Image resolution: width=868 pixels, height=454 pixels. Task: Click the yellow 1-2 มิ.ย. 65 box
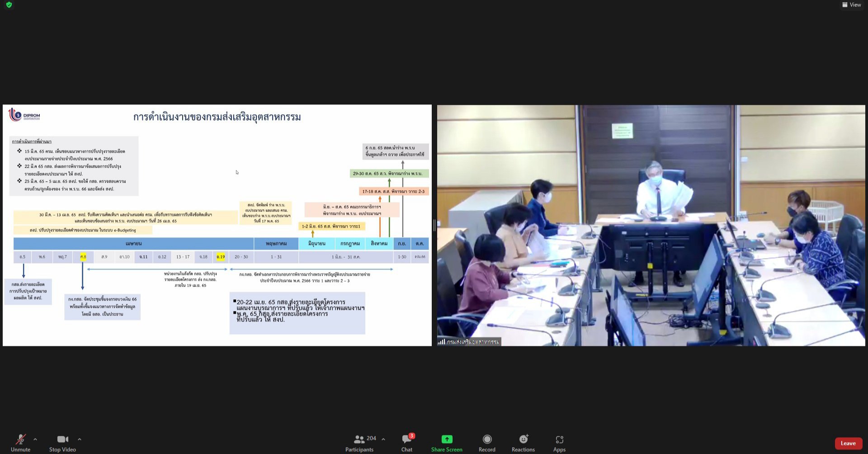[x=332, y=226]
